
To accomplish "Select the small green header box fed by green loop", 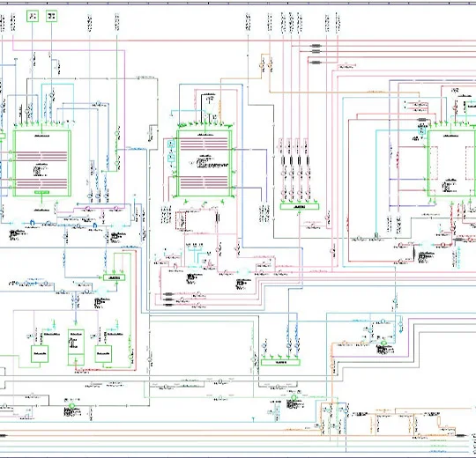I will coord(114,277).
